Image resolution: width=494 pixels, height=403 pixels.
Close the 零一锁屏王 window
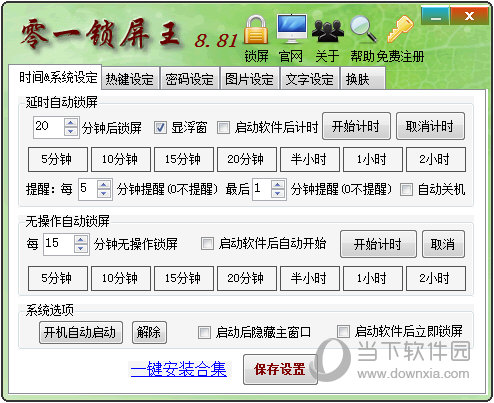pos(469,16)
